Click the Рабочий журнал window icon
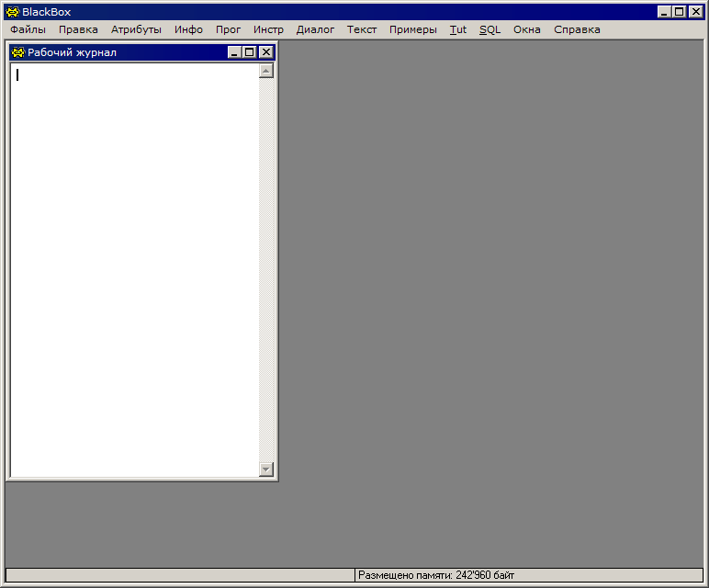Image resolution: width=709 pixels, height=588 pixels. click(18, 52)
